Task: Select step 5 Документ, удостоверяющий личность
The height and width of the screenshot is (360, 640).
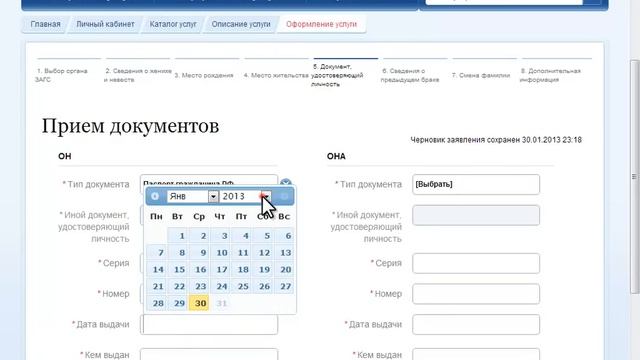Action: tap(337, 75)
